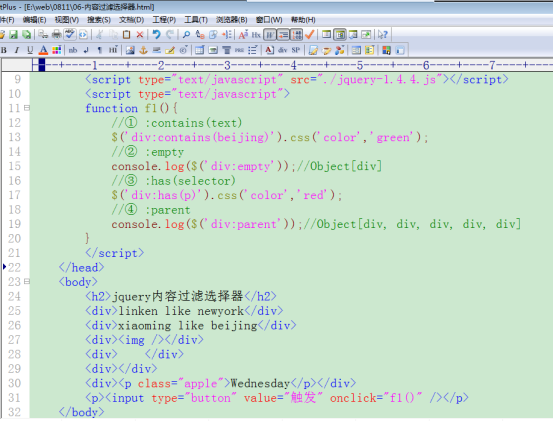
Task: Open the 浏览器(B) menu
Action: coord(232,20)
